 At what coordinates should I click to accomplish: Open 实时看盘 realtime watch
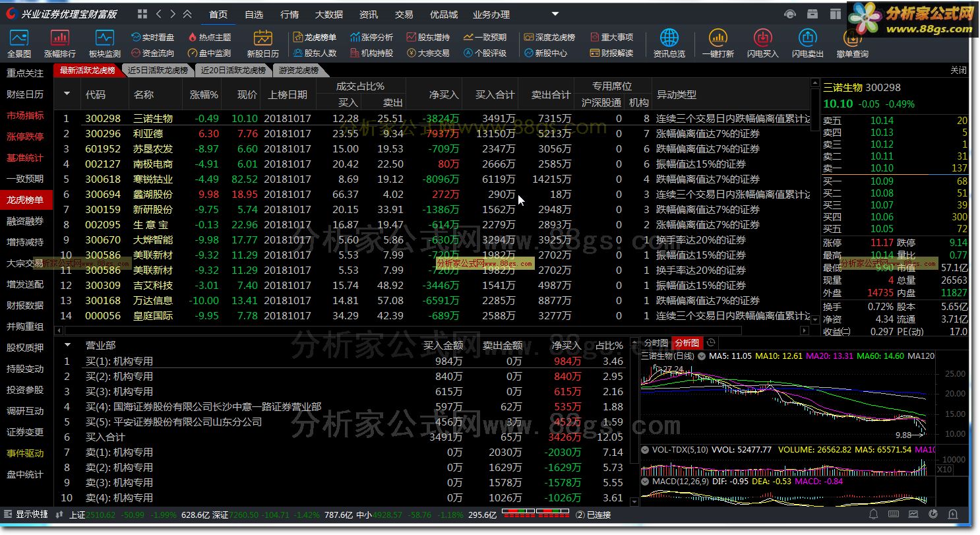pyautogui.click(x=153, y=38)
